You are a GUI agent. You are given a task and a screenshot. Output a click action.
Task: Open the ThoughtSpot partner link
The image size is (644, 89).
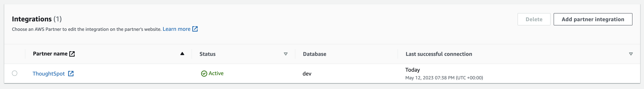click(x=49, y=73)
